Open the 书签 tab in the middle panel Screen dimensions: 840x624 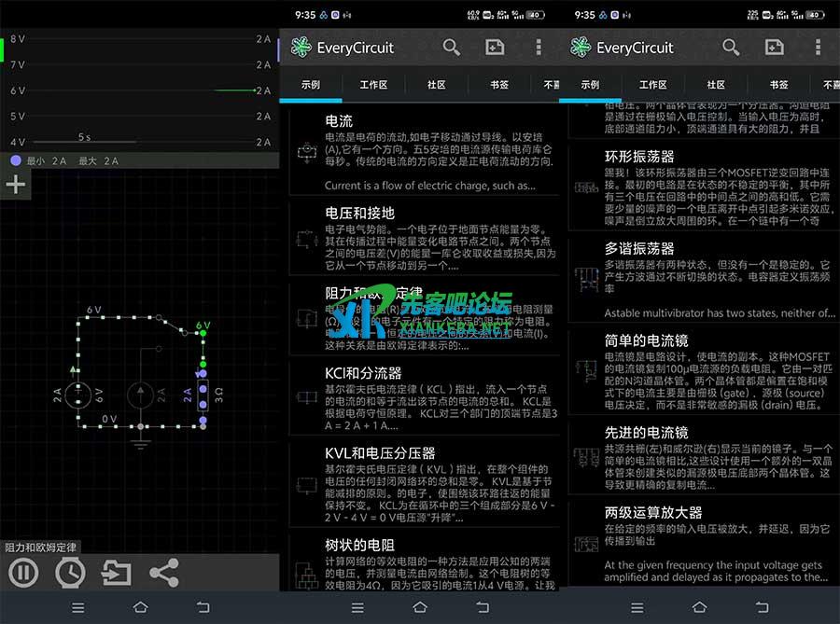499,84
